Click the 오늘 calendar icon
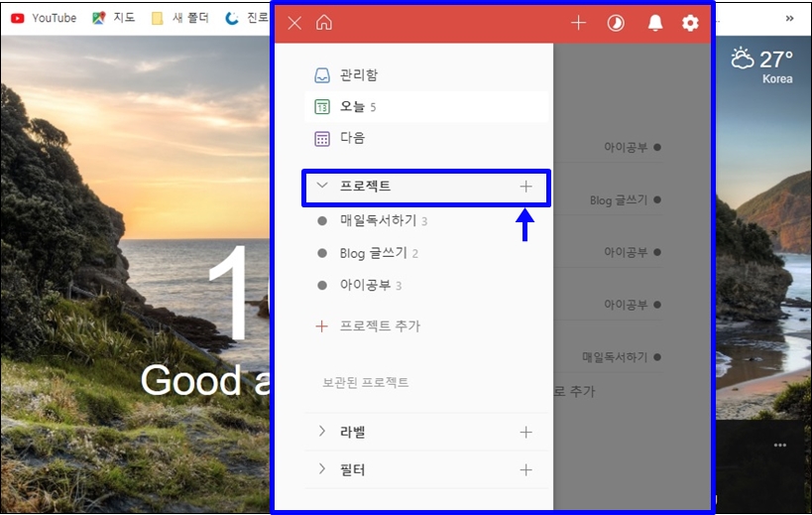Screen dimensions: 812x515 (322, 107)
